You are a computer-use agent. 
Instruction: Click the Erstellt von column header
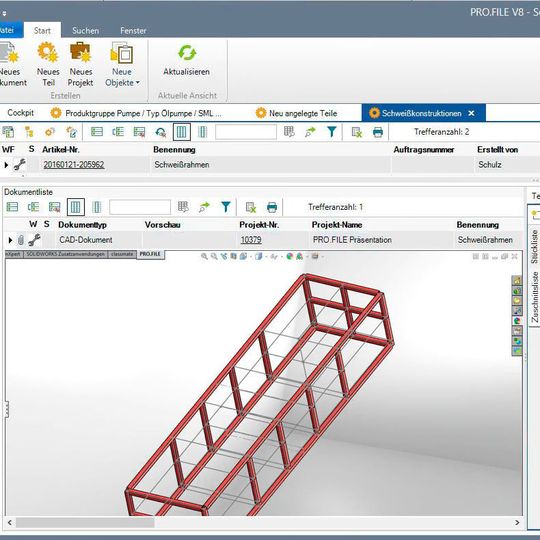point(497,150)
